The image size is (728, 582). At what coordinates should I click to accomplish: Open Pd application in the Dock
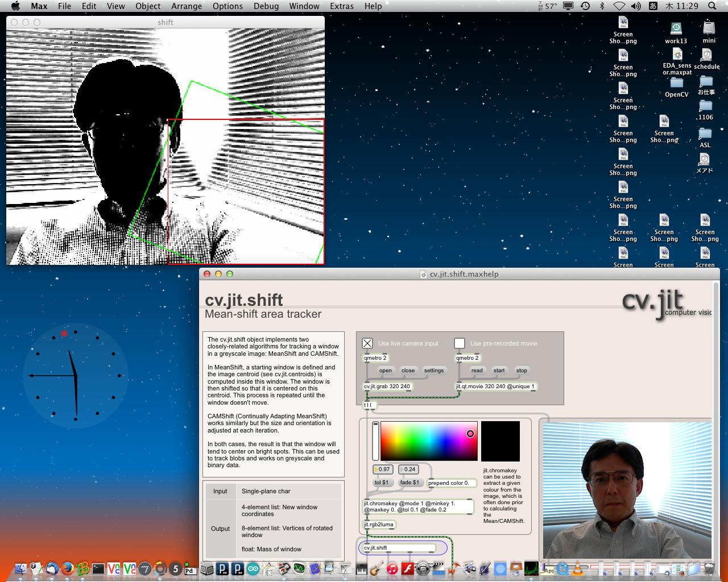(x=191, y=569)
